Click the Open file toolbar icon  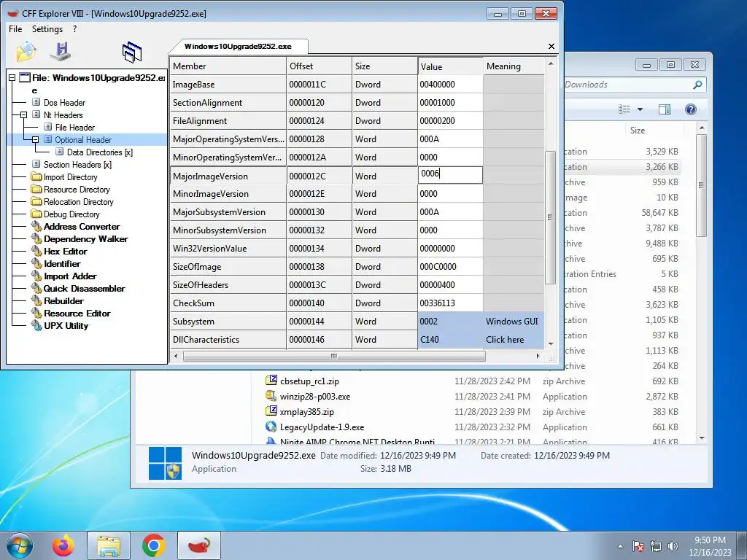click(x=26, y=52)
